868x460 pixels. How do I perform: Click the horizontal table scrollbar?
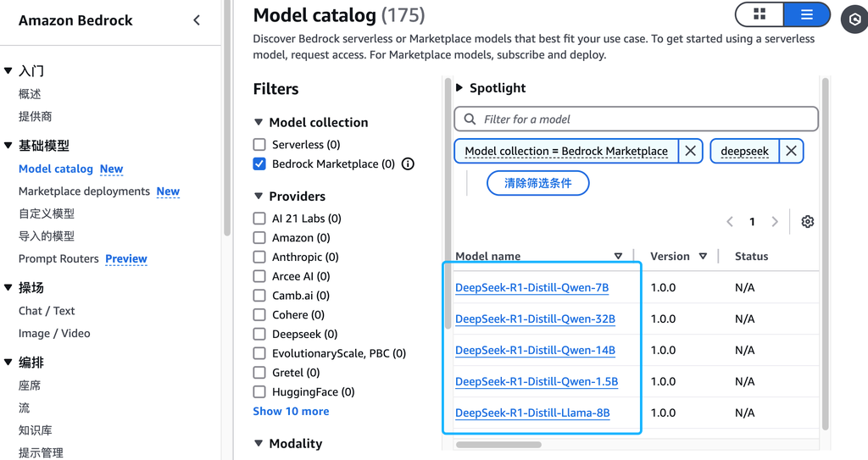[498, 445]
